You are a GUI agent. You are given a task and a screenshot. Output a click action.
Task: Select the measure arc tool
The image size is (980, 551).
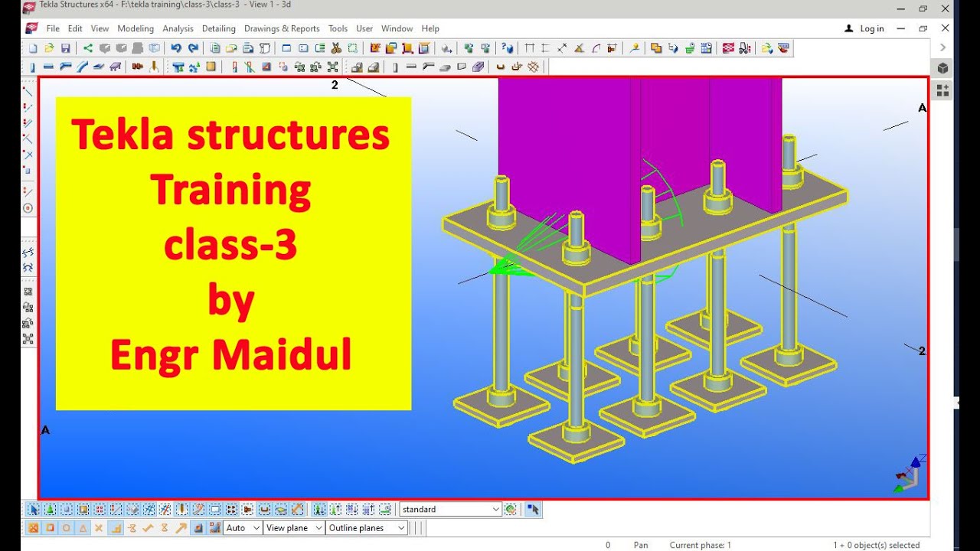pos(596,48)
